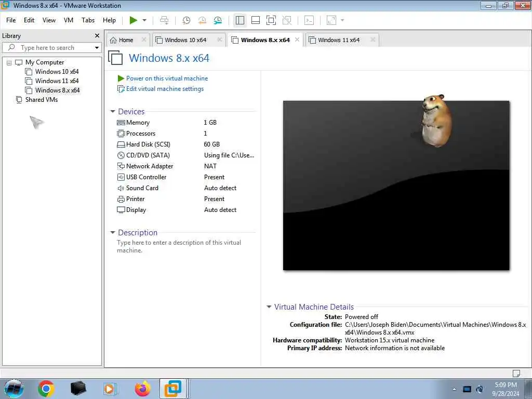Screen dimensions: 532x399
Task: Open the Windows Start button
Action: coord(14,389)
